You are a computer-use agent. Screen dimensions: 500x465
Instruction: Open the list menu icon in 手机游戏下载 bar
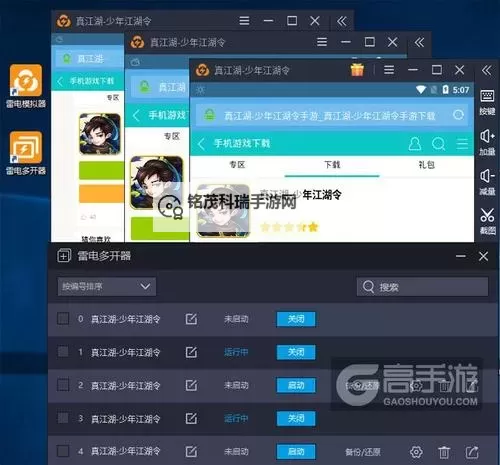[x=462, y=144]
